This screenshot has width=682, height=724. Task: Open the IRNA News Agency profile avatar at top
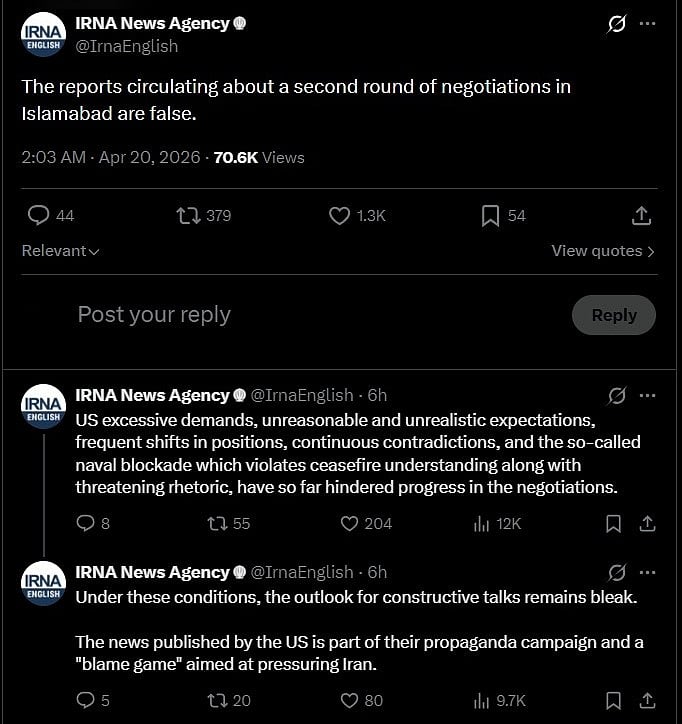[x=43, y=35]
